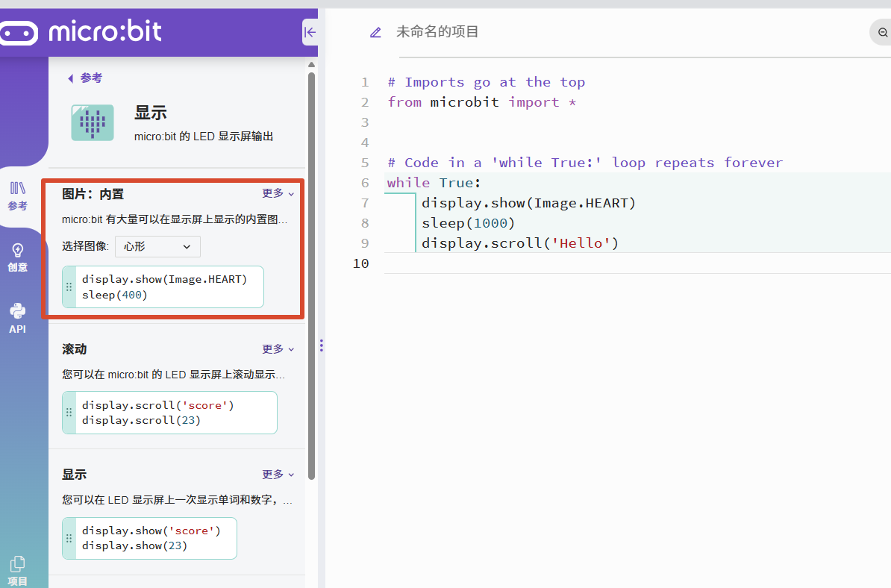
Task: Click the pencil icon to rename project
Action: pos(375,32)
